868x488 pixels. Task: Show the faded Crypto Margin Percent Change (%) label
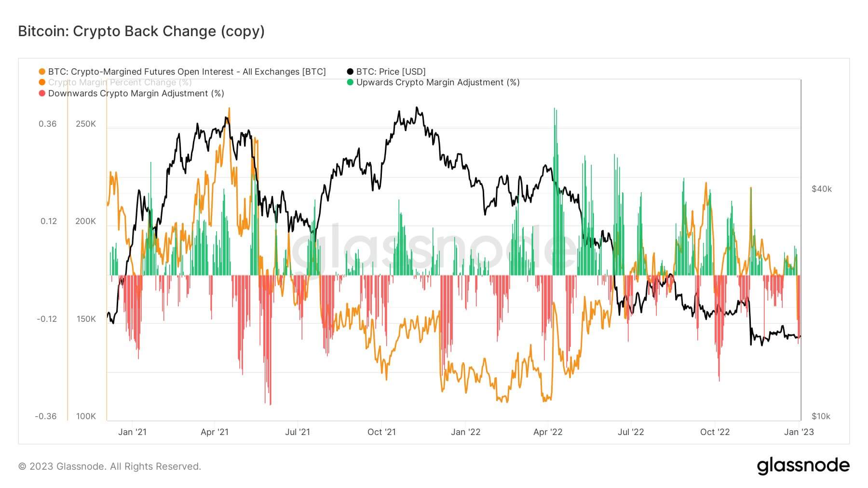pyautogui.click(x=120, y=82)
